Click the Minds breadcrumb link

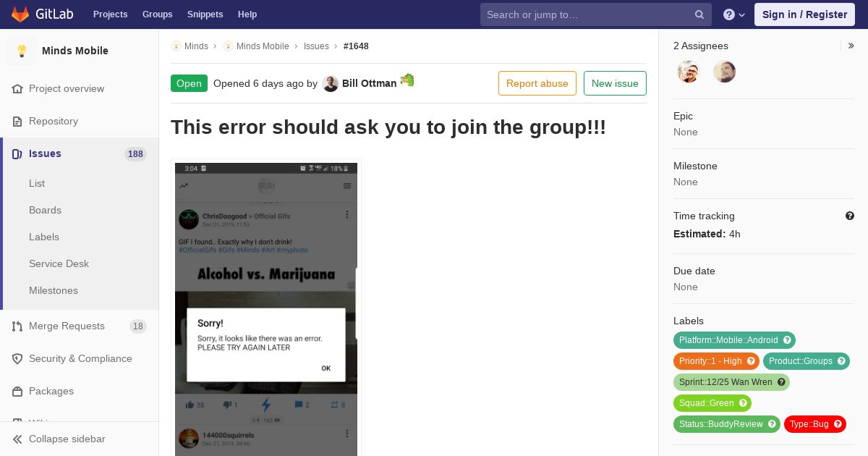[x=196, y=46]
